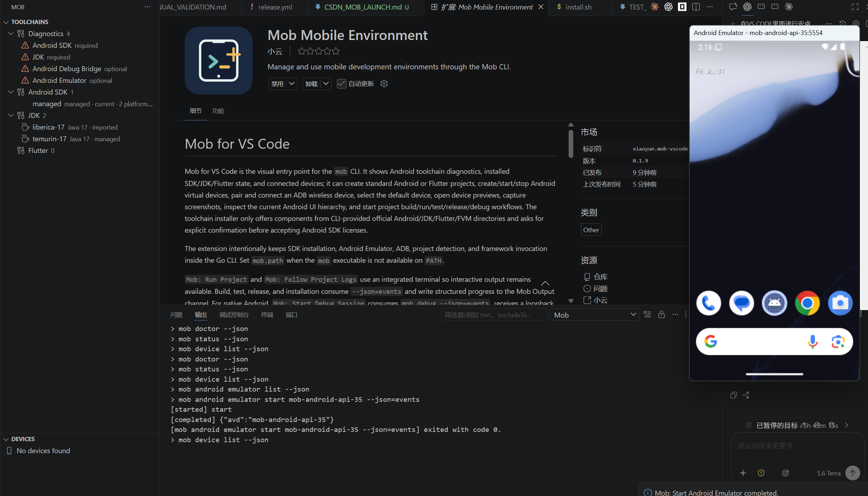Switch to the CSDN_MOB_LAUNCH.md tab
Image resolution: width=868 pixels, height=496 pixels.
click(x=366, y=7)
